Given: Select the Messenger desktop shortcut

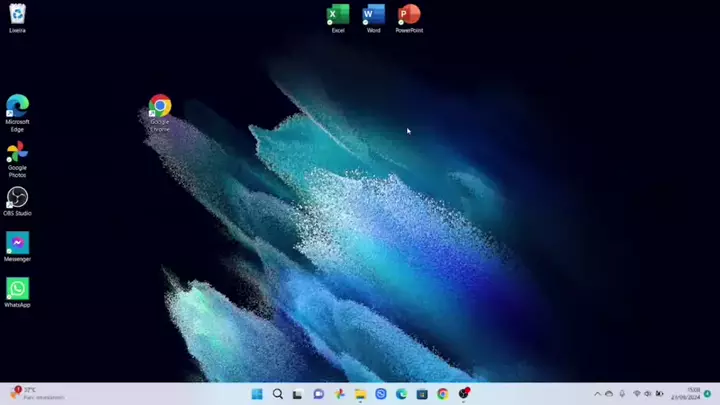Looking at the screenshot, I should (x=17, y=243).
